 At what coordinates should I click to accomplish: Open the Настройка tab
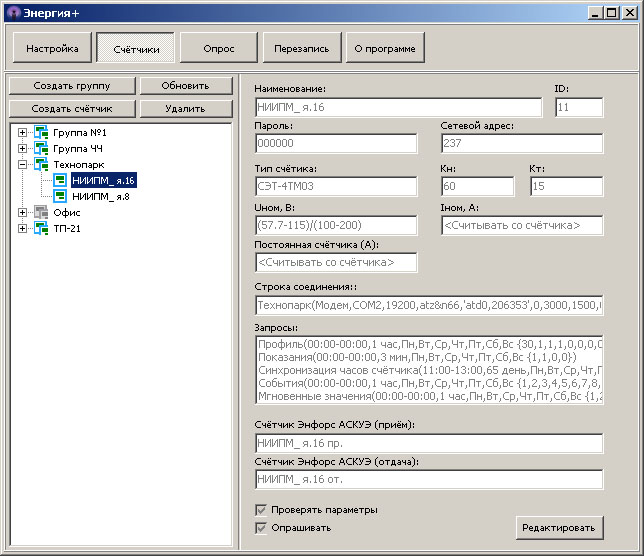tap(52, 48)
